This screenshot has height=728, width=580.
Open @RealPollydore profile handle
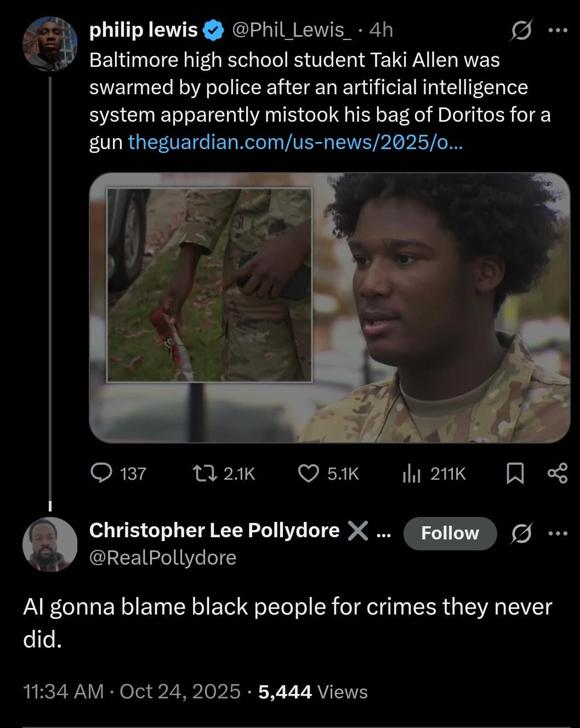(163, 558)
